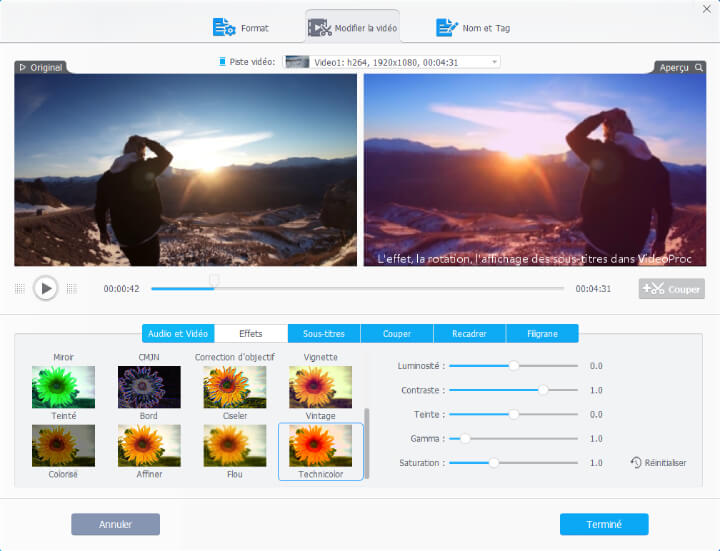
Task: Click the Original preview label
Action: (41, 67)
